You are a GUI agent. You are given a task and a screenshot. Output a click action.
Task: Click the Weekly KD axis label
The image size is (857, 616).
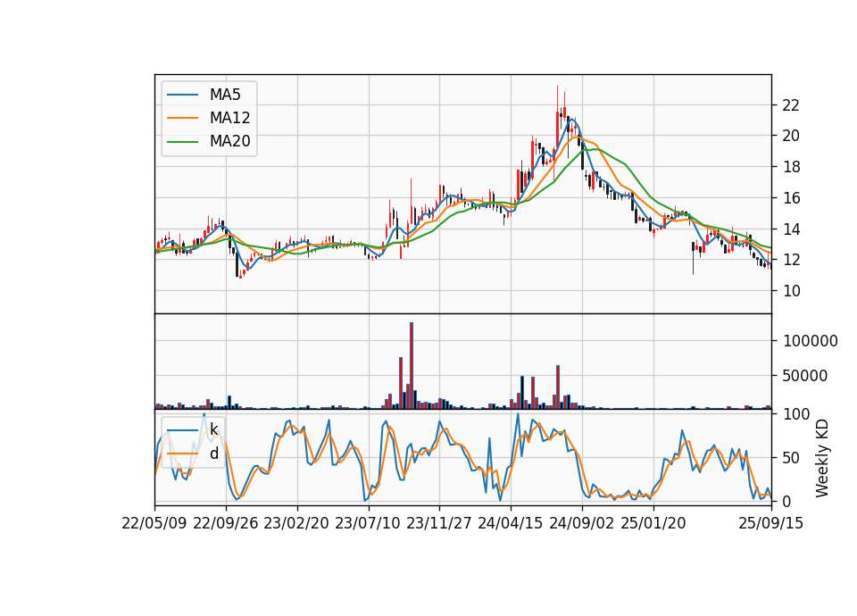822,458
